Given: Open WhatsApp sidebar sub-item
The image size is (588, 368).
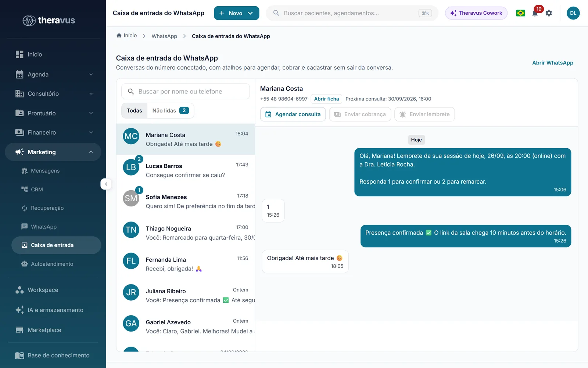Looking at the screenshot, I should pos(44,227).
